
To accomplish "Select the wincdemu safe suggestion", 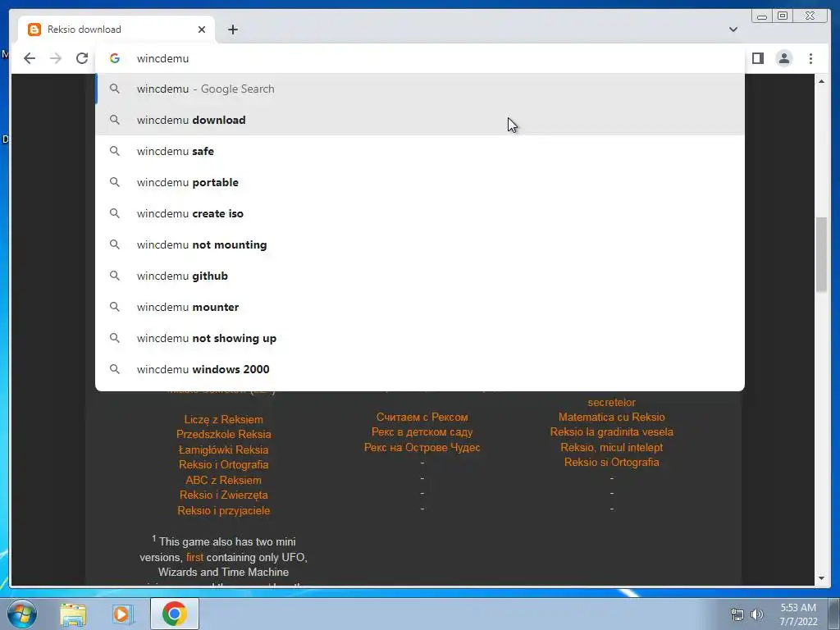I will coord(420,151).
